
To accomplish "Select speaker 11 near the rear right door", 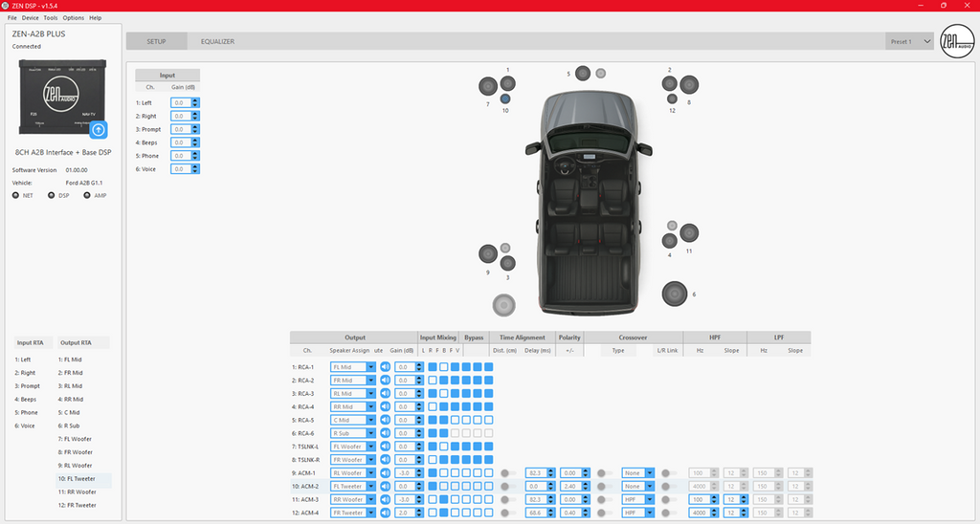I will (x=689, y=232).
